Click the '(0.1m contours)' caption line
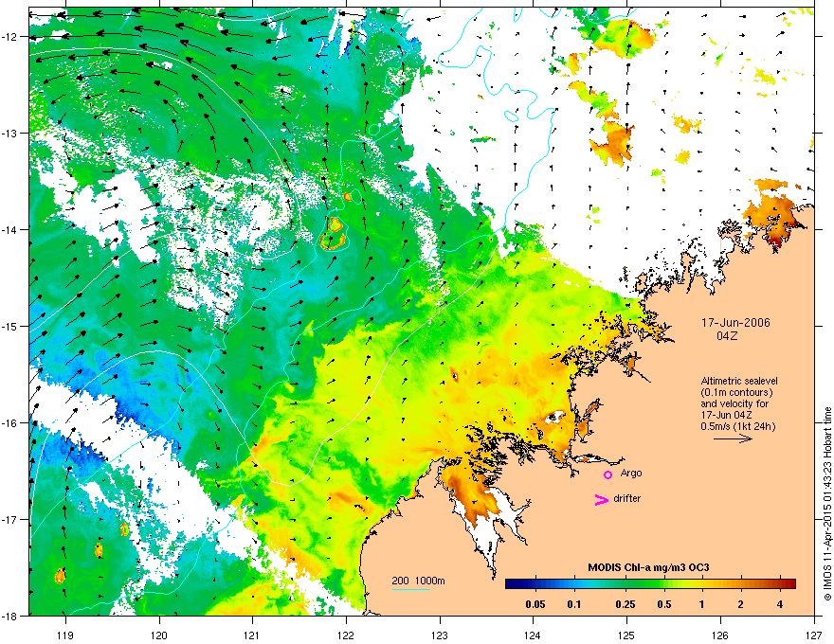Viewport: 834px width, 644px height. pyautogui.click(x=736, y=392)
